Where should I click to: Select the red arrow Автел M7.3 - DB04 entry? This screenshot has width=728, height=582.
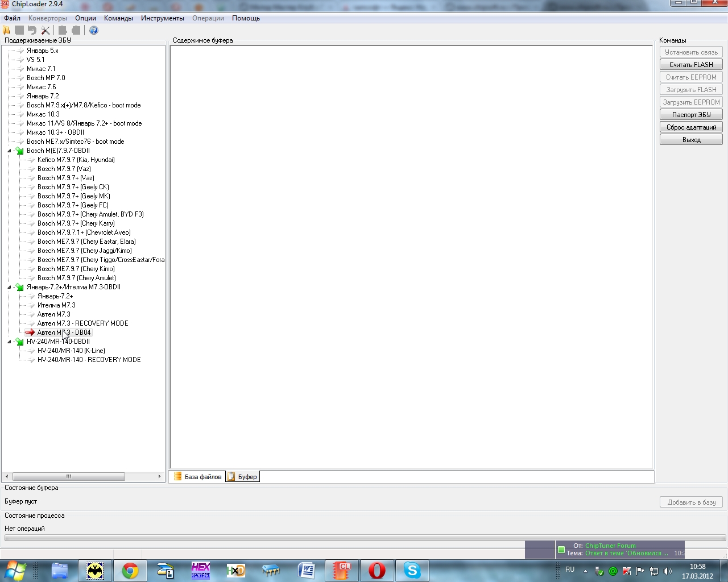pos(64,332)
